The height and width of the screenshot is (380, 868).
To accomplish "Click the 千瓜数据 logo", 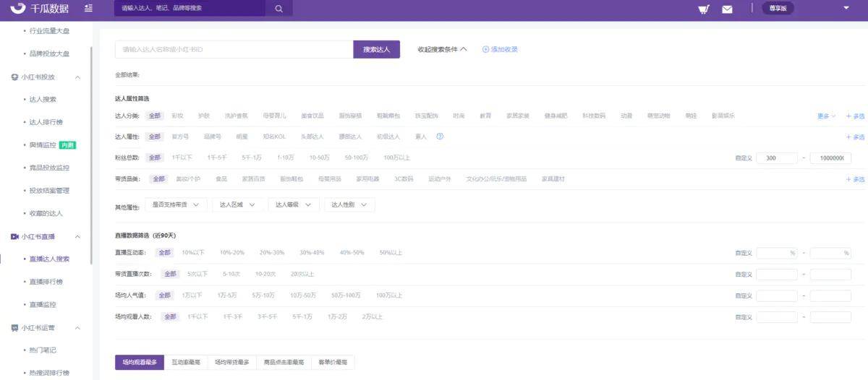I will 41,9.
